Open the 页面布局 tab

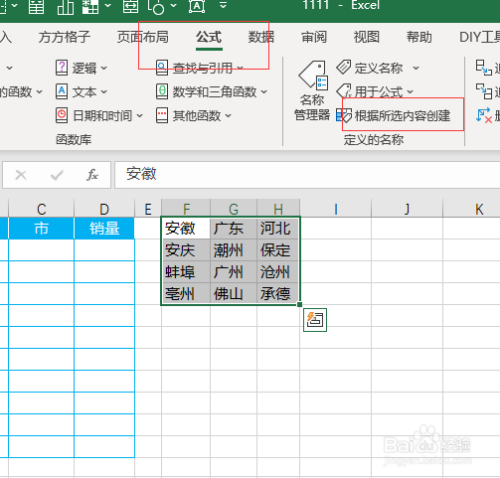(x=143, y=37)
